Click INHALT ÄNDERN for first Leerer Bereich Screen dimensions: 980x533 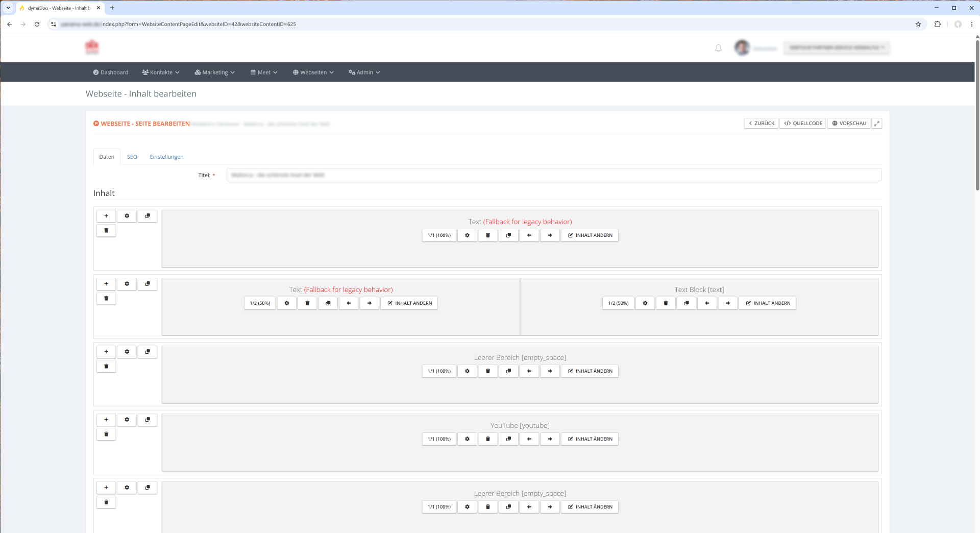pos(590,371)
